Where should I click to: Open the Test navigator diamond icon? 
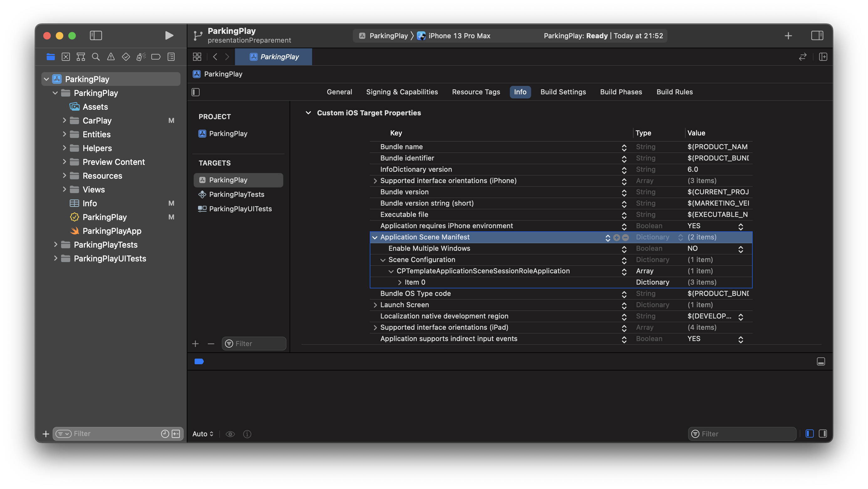(126, 57)
